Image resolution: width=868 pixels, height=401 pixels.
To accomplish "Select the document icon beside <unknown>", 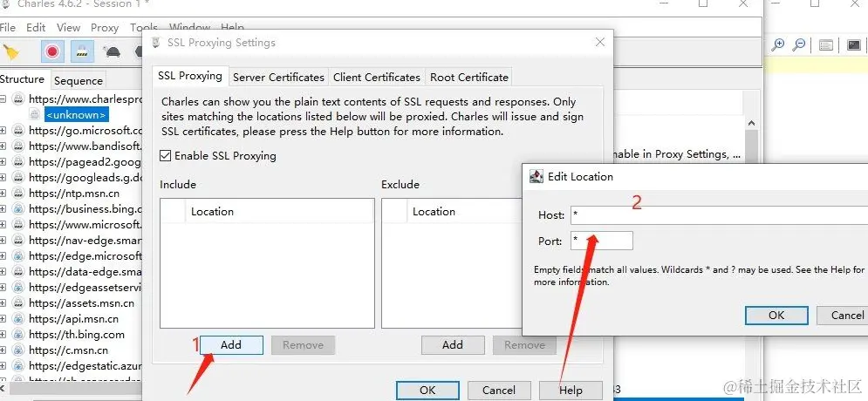I will 35,114.
